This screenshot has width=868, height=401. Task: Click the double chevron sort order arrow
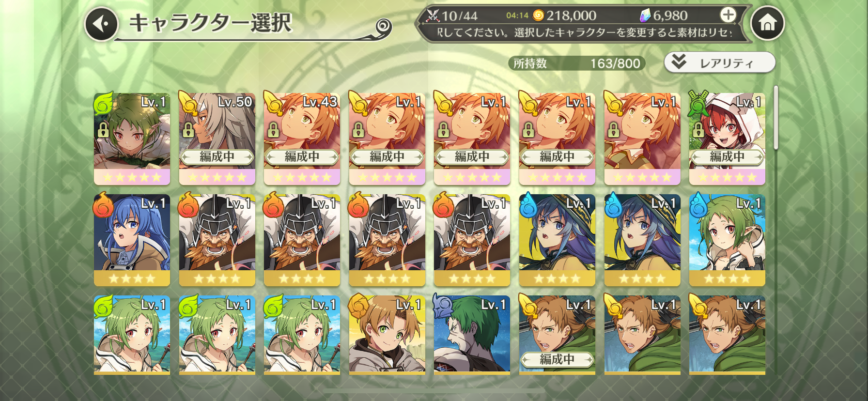coord(679,62)
